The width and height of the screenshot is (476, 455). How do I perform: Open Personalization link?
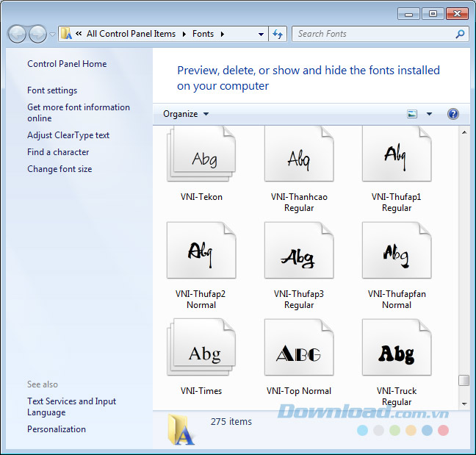click(57, 429)
